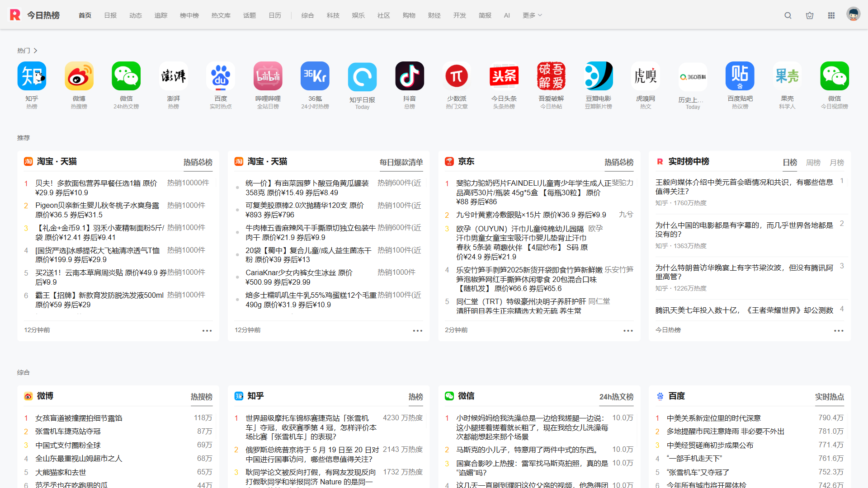Open more options on 实时榜中榜 card
This screenshot has width=868, height=488.
[839, 331]
